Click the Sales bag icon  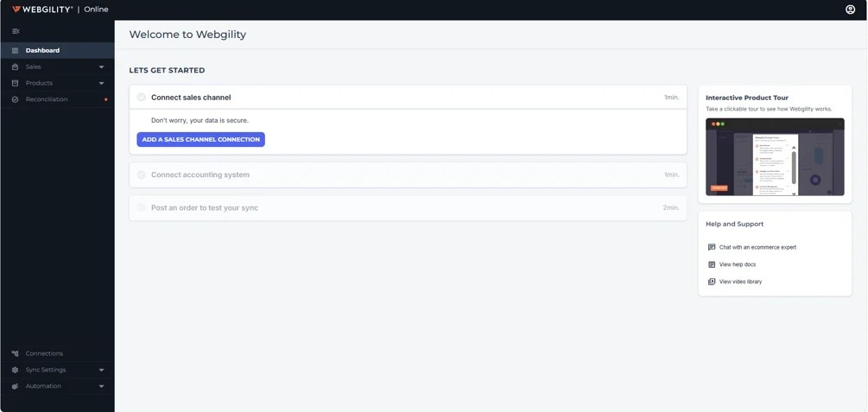pos(15,67)
